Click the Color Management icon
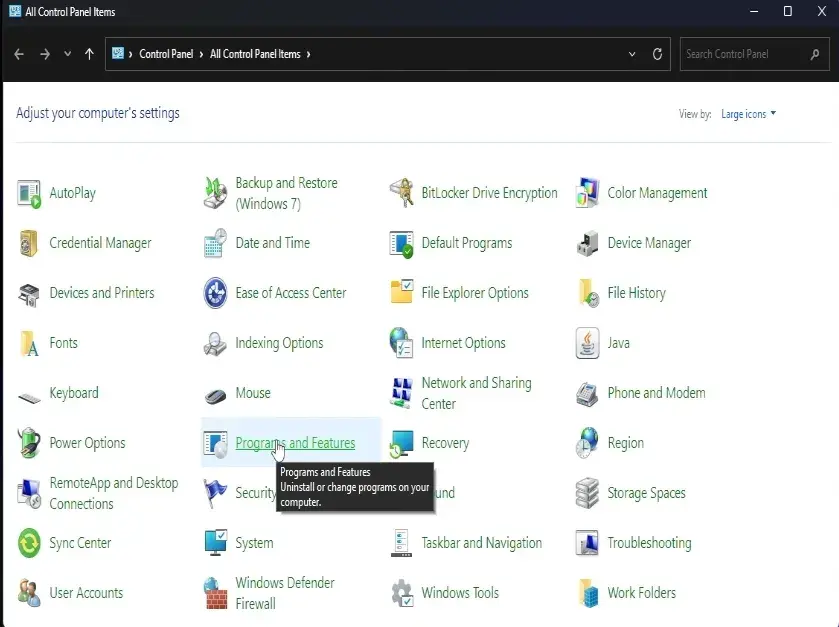 click(x=588, y=193)
